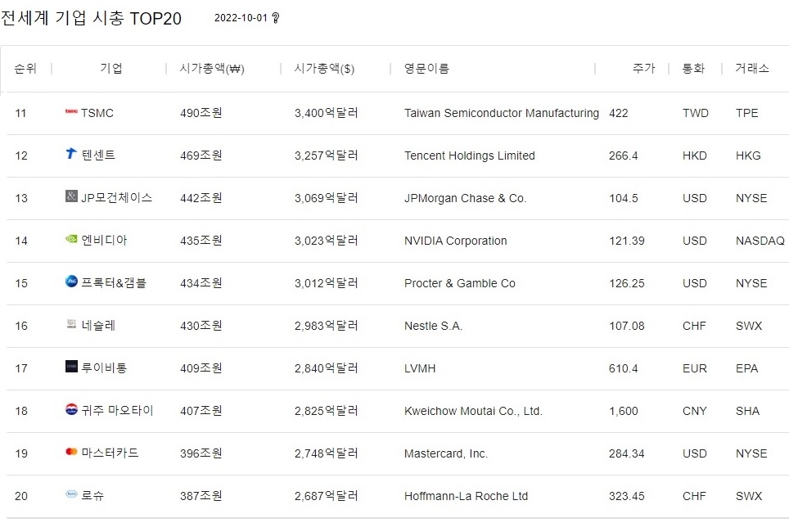This screenshot has height=532, width=789.
Task: Open the 로슈 company name
Action: pos(92,496)
